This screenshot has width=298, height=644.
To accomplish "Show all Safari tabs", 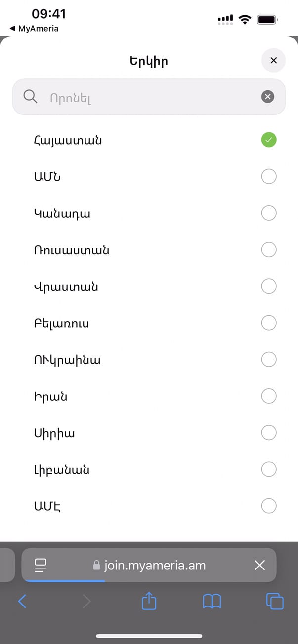I will tap(275, 601).
